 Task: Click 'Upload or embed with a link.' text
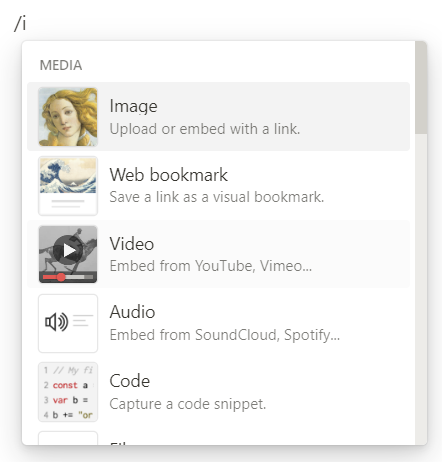(205, 129)
